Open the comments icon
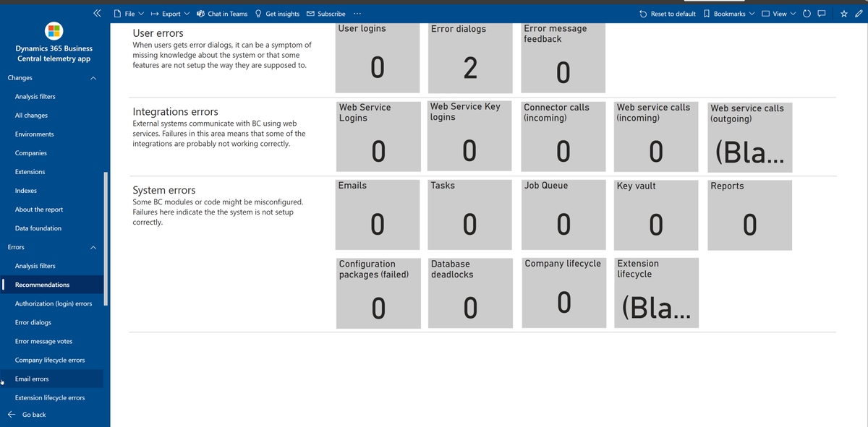 click(822, 14)
